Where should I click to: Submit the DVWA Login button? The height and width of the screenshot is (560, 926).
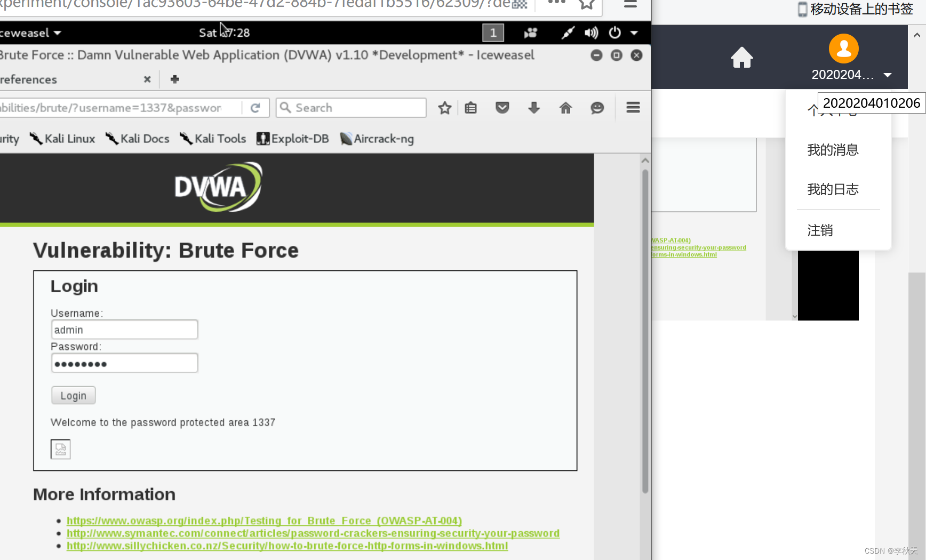pos(74,396)
